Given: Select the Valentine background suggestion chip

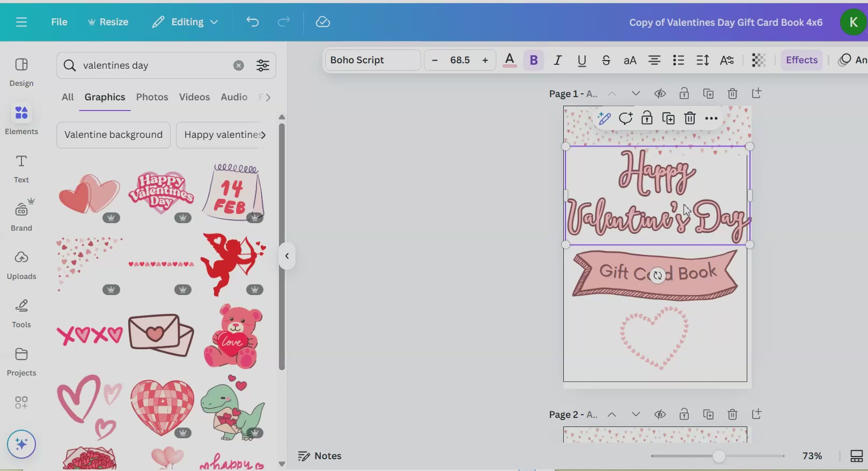Looking at the screenshot, I should point(113,135).
